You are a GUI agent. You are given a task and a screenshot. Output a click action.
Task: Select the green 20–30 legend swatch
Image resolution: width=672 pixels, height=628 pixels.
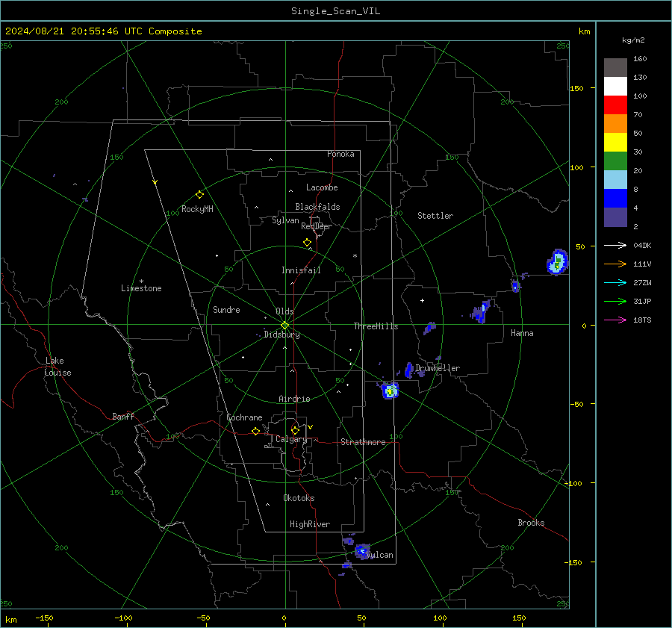[615, 161]
